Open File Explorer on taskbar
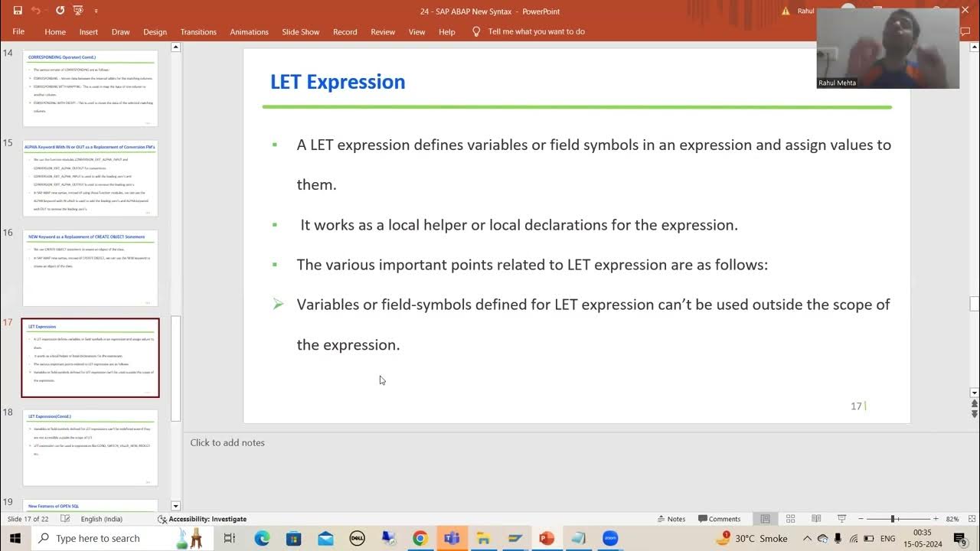 click(483, 539)
